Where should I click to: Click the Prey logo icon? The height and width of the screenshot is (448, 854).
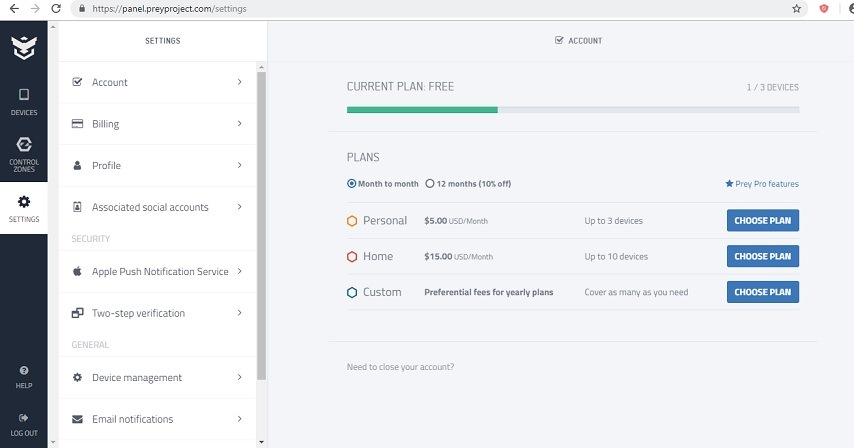coord(23,47)
